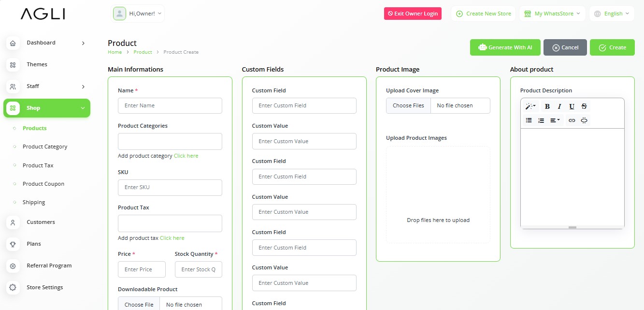Open the English language dropdown
644x310 pixels.
coord(612,14)
